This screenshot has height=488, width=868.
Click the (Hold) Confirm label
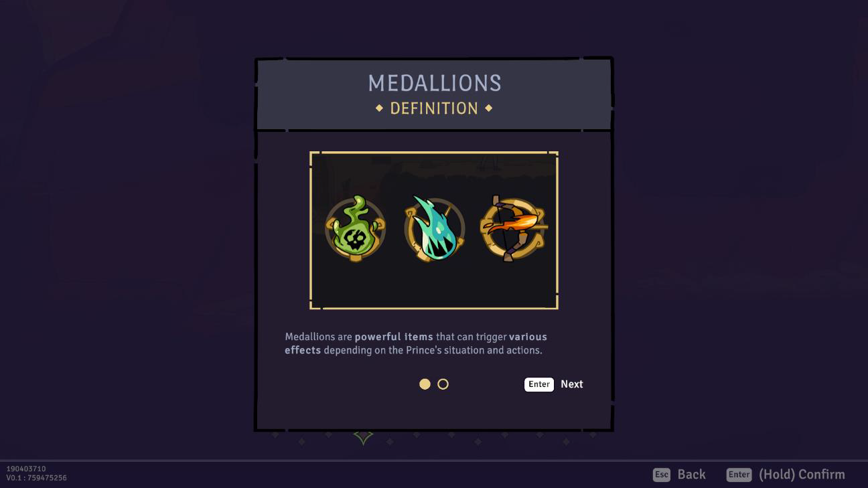pyautogui.click(x=802, y=475)
